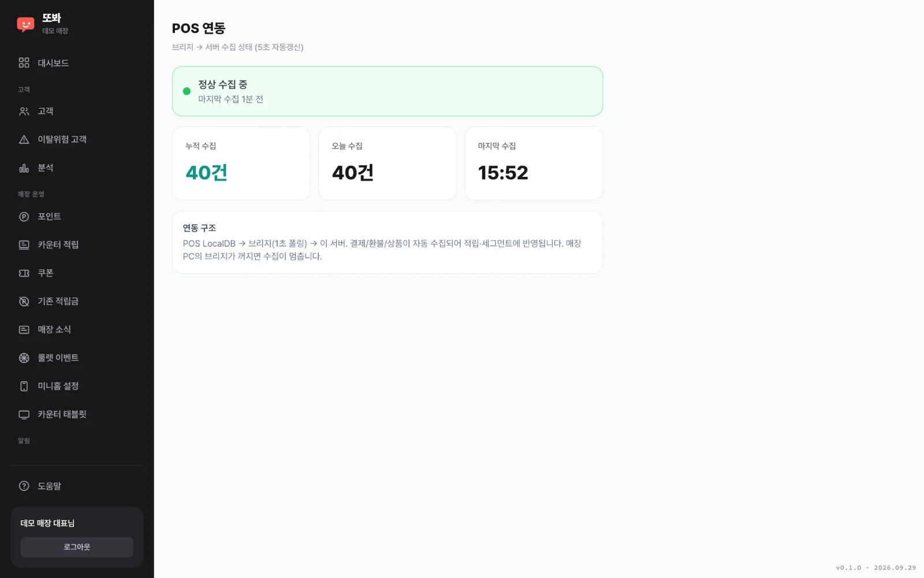Open 매장 소식 menu entry
This screenshot has width=924, height=578.
click(77, 329)
